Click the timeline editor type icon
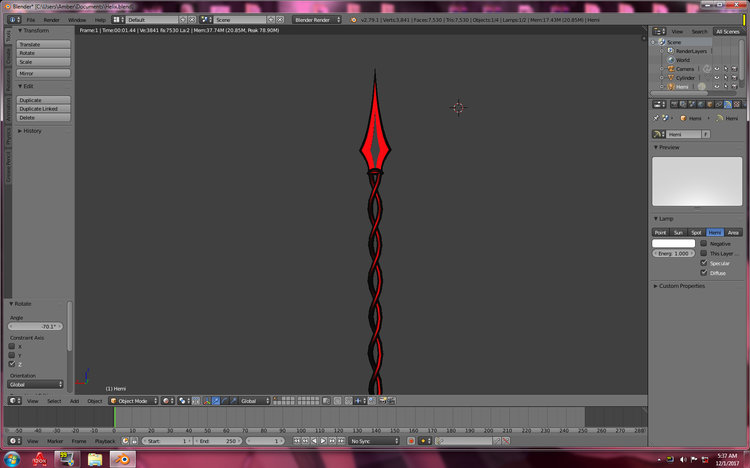This screenshot has height=468, width=750. point(15,441)
